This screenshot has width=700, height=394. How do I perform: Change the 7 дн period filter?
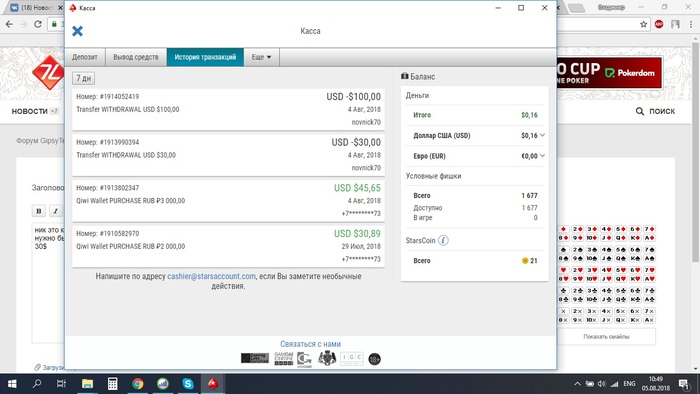click(x=83, y=78)
